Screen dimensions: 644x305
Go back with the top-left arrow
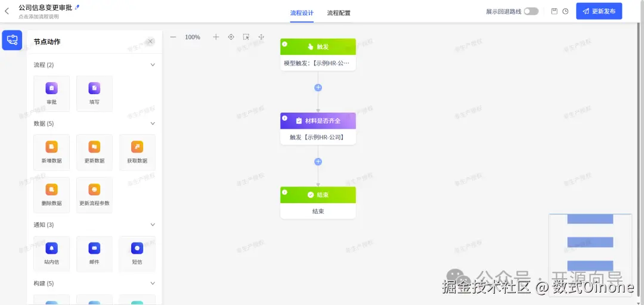7,11
